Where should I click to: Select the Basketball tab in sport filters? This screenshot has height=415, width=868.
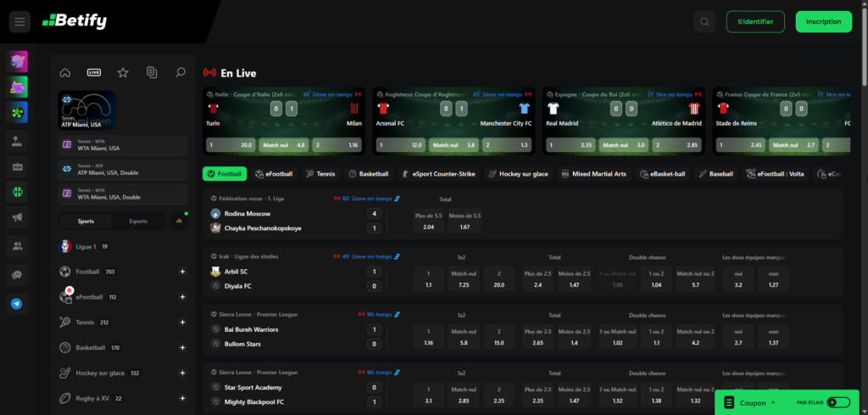coord(368,174)
